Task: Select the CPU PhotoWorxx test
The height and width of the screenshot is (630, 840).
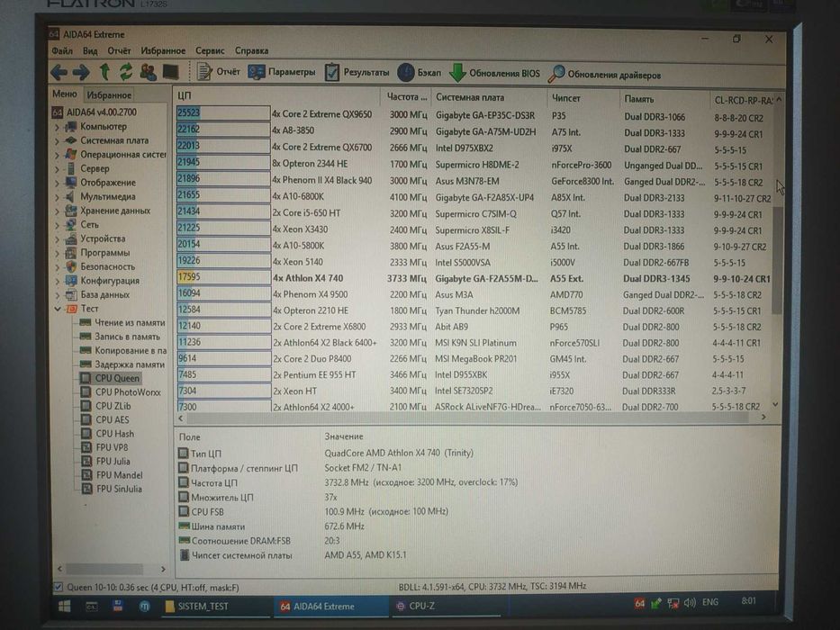Action: point(128,392)
